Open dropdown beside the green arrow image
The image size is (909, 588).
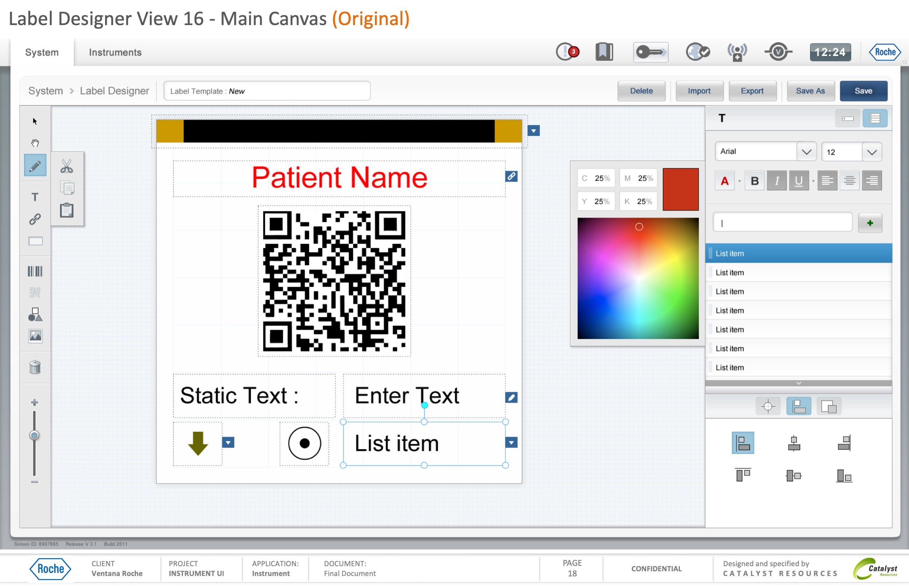tap(228, 443)
